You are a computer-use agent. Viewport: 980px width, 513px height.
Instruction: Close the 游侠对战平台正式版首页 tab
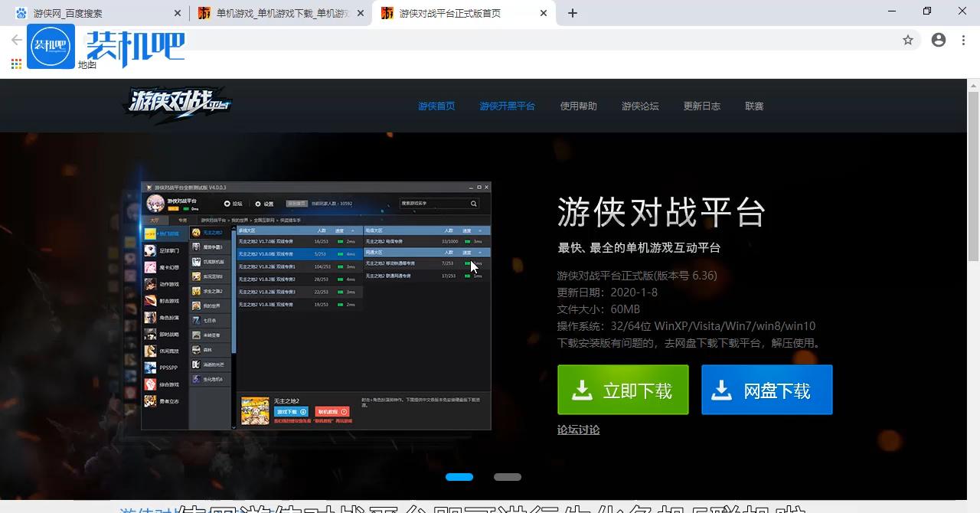(544, 13)
